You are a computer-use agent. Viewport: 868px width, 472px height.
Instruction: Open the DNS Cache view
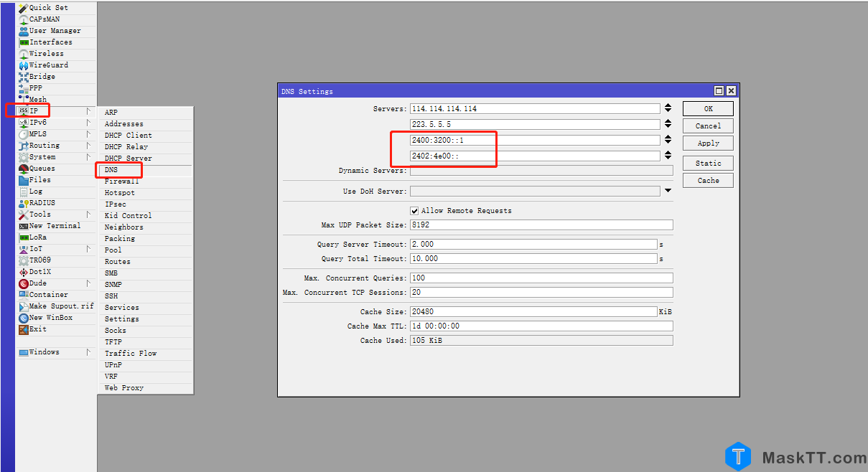pyautogui.click(x=707, y=179)
